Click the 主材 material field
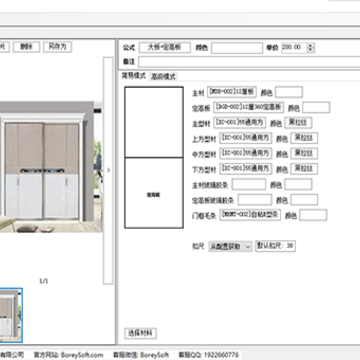Image resolution: width=360 pixels, height=360 pixels. click(x=232, y=92)
